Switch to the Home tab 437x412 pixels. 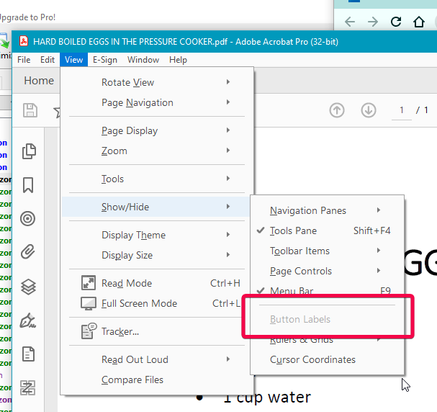(39, 80)
